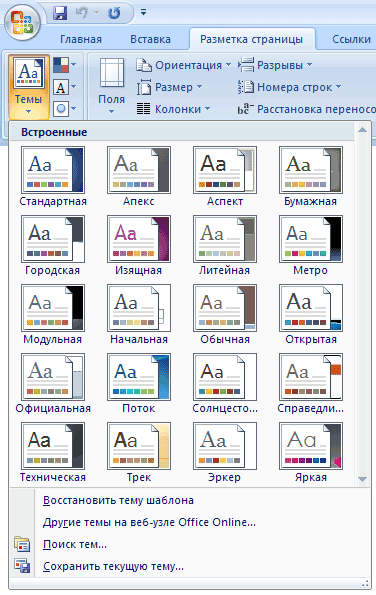This screenshot has width=376, height=595.
Task: Click the gallery resize grip corner
Action: [x=365, y=583]
